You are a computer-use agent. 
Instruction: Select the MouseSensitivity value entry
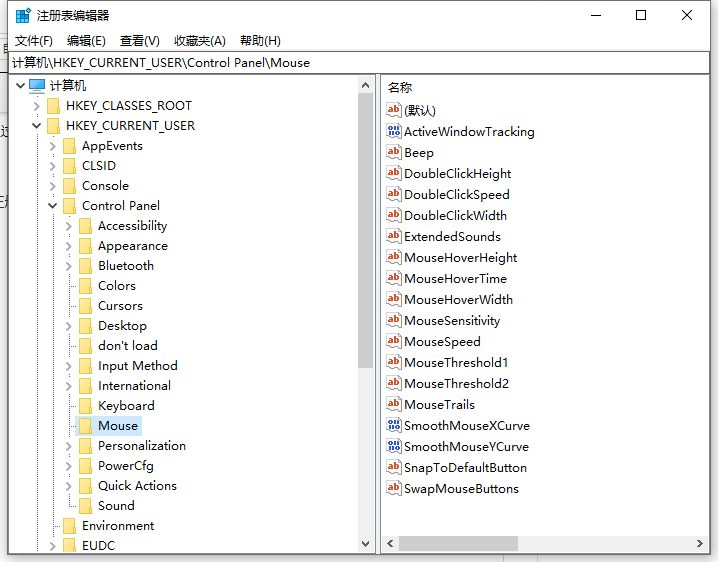451,320
